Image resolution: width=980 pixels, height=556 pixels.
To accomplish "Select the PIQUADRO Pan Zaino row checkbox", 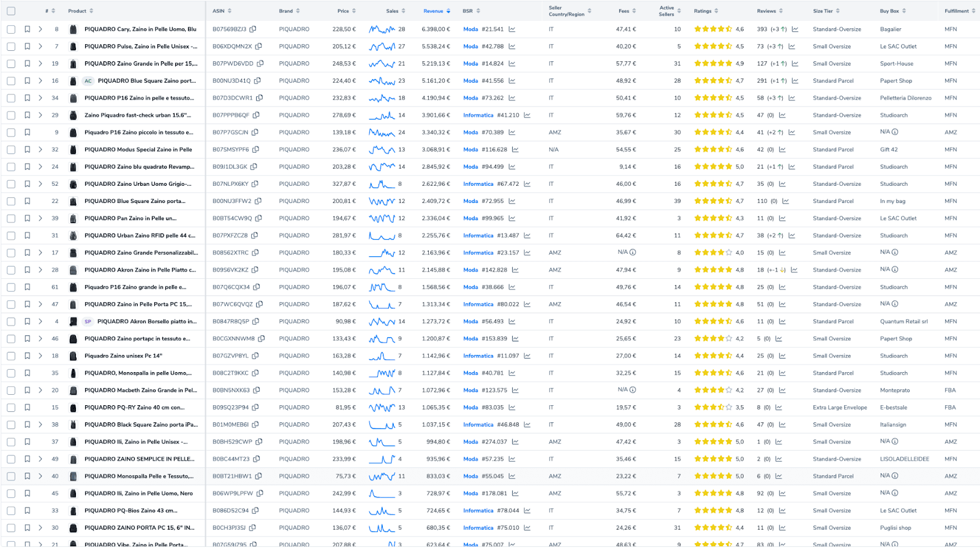I will [11, 218].
